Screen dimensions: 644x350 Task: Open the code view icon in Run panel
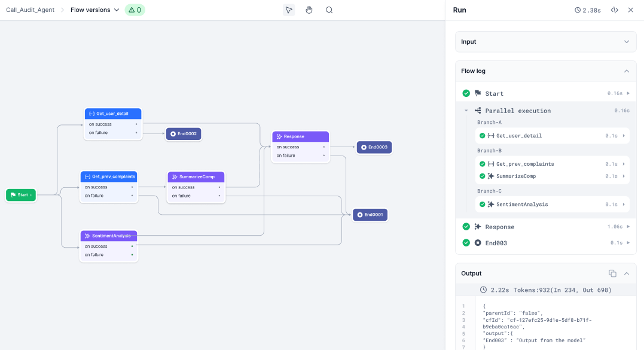click(614, 10)
